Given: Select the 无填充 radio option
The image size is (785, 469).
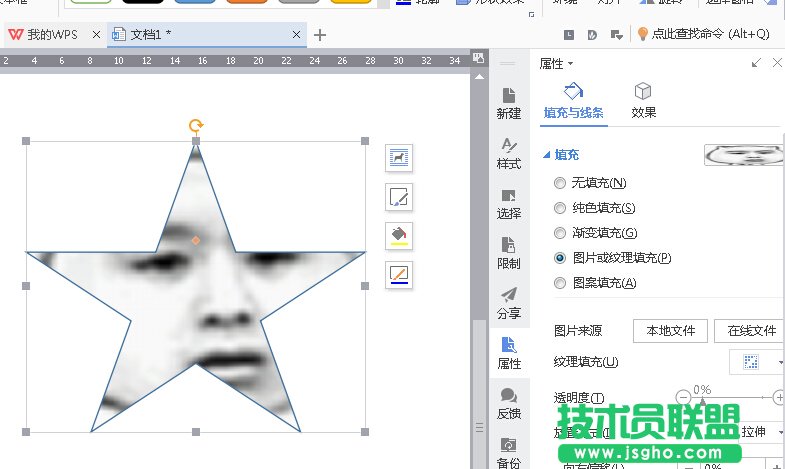Looking at the screenshot, I should click(560, 183).
